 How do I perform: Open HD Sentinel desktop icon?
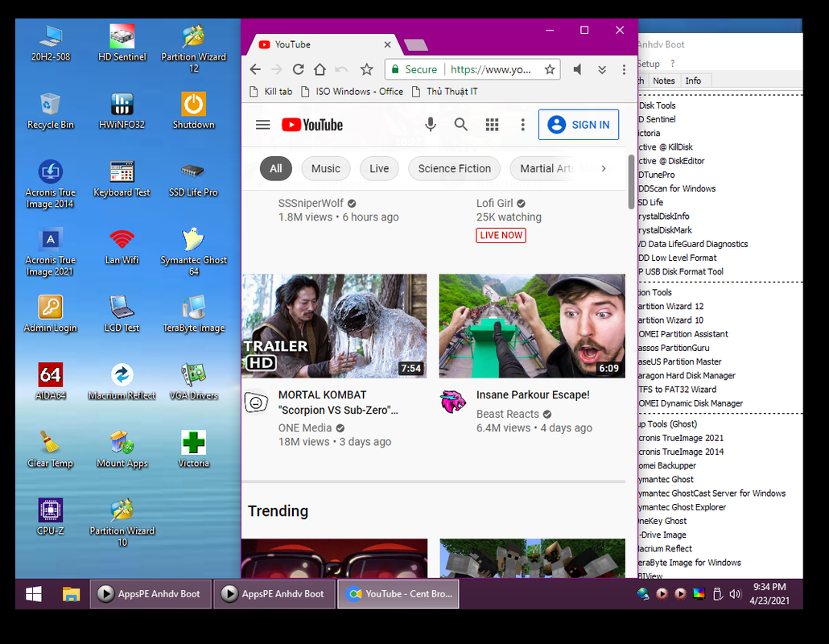tap(122, 43)
